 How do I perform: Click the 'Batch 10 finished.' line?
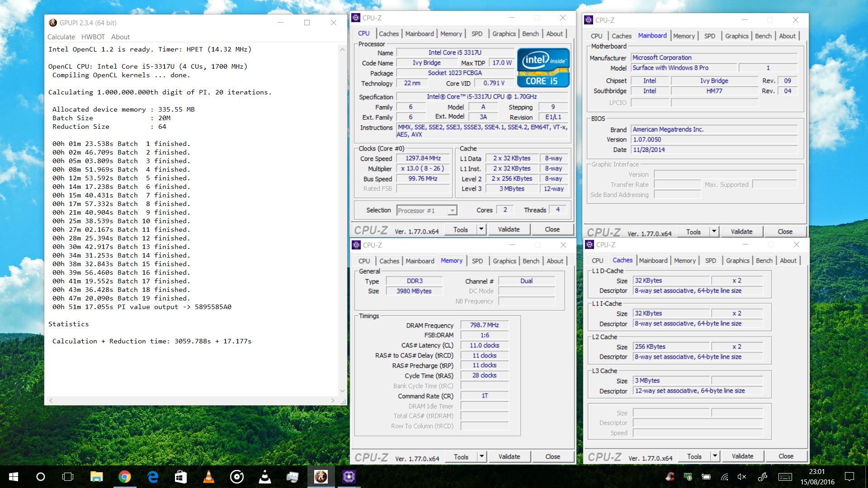pyautogui.click(x=121, y=221)
